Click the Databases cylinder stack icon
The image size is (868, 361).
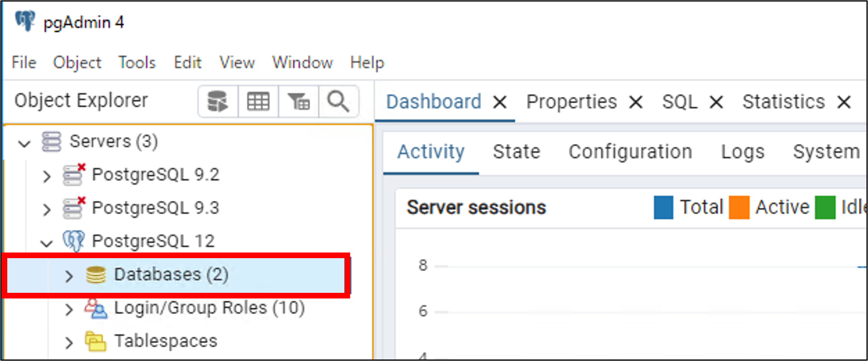tap(96, 275)
